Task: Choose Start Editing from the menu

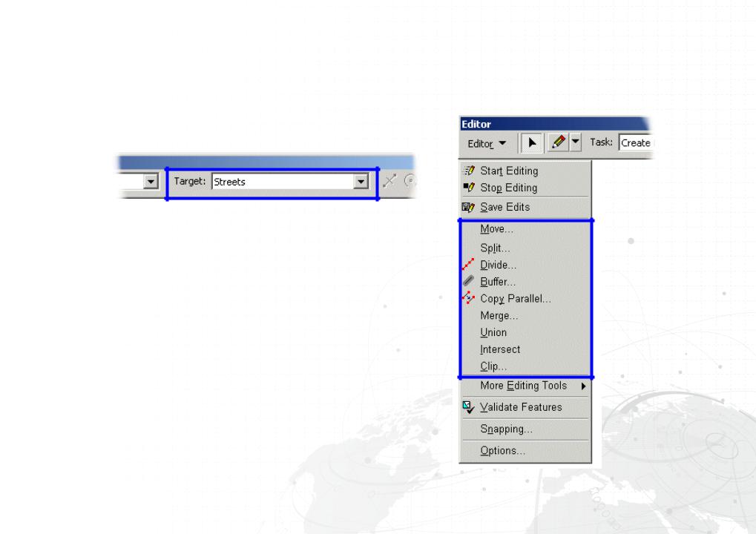Action: coord(525,171)
